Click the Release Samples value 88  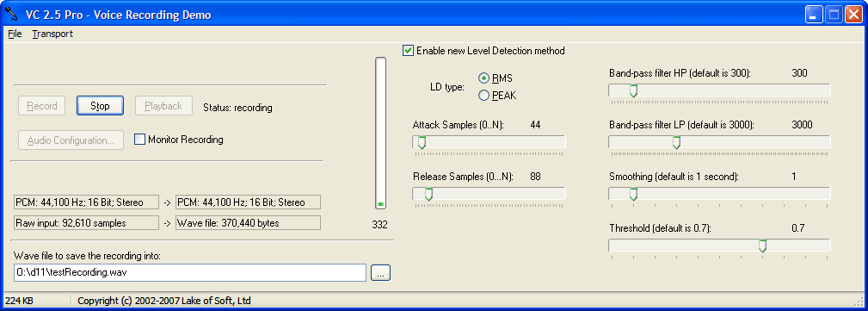point(535,177)
